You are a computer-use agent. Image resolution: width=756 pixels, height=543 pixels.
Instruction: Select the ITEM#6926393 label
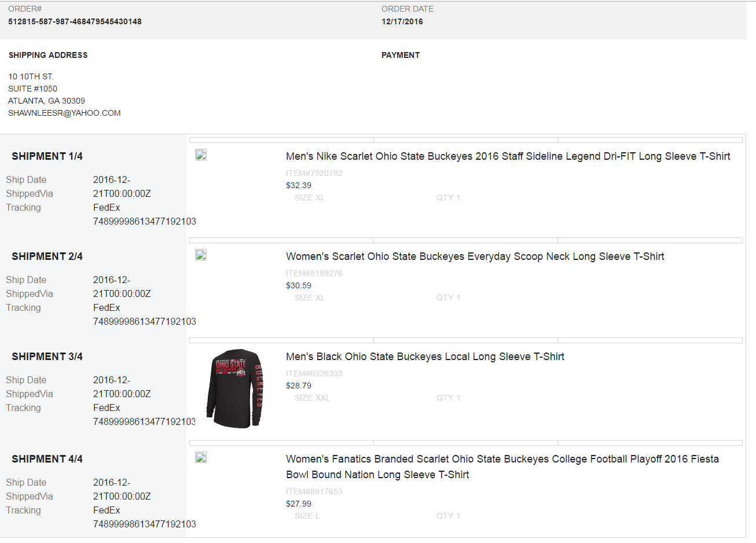(x=314, y=373)
